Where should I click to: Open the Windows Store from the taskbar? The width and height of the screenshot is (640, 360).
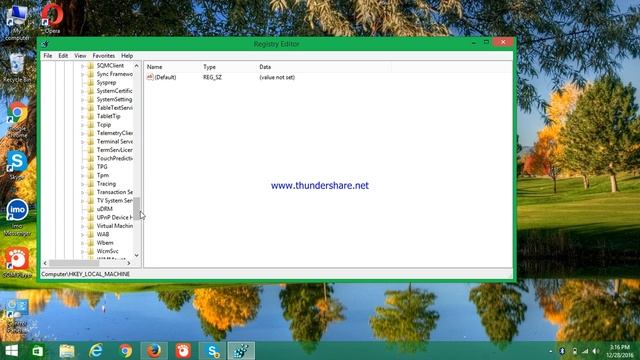pos(38,351)
